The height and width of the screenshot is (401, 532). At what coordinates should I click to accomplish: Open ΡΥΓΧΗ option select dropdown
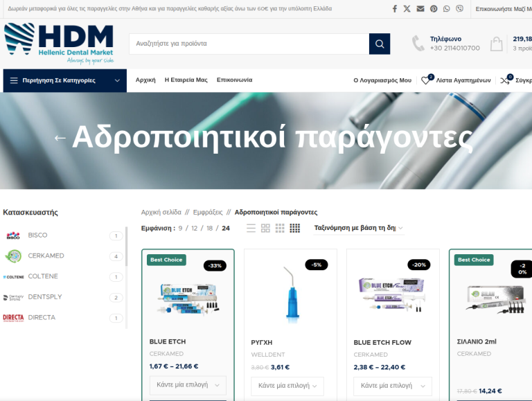click(287, 386)
